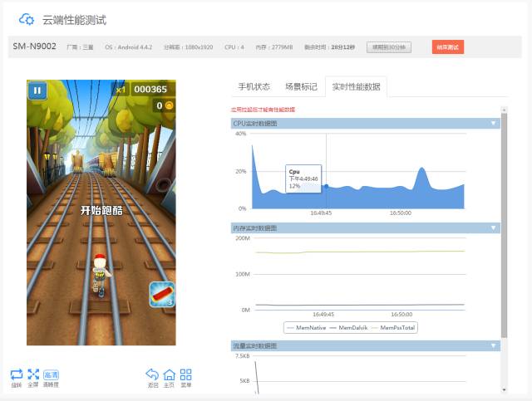
Task: Tap the 000365 score display
Action: click(150, 89)
